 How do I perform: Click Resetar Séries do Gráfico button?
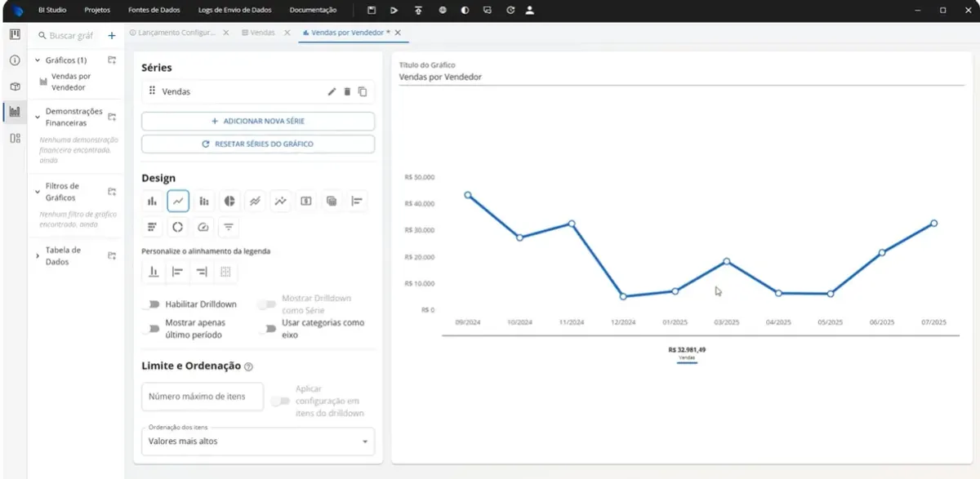[258, 144]
